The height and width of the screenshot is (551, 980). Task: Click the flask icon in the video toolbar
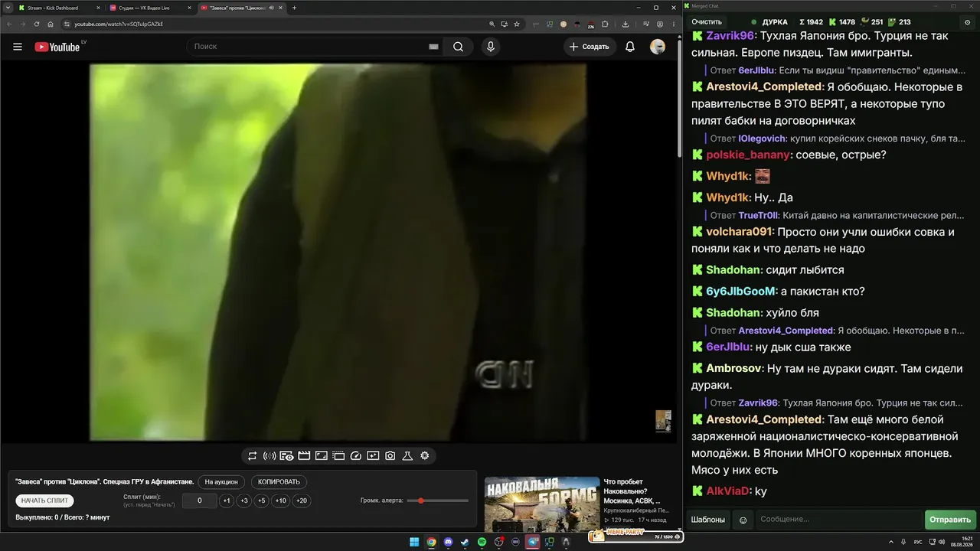407,456
